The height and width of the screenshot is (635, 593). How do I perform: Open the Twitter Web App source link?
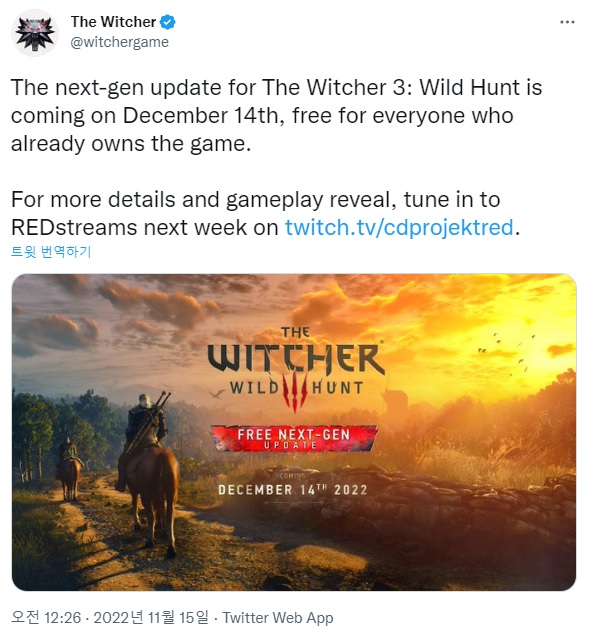point(278,618)
